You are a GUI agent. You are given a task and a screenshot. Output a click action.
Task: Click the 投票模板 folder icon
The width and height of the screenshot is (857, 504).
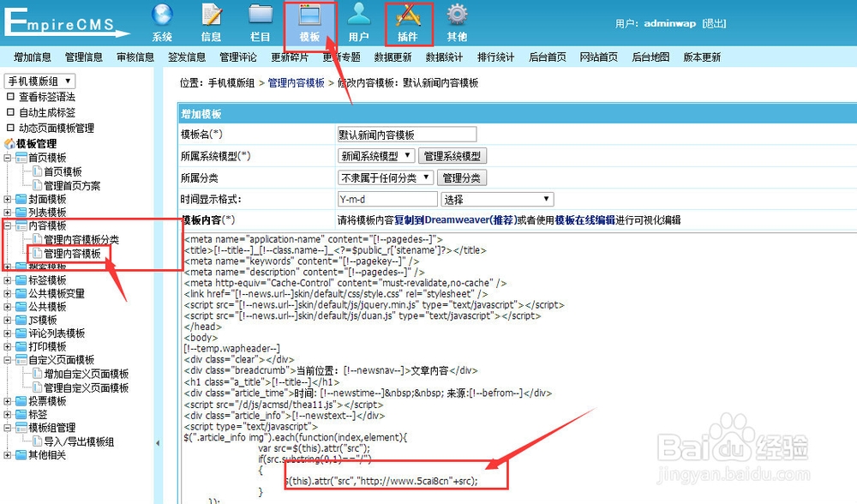pos(21,400)
